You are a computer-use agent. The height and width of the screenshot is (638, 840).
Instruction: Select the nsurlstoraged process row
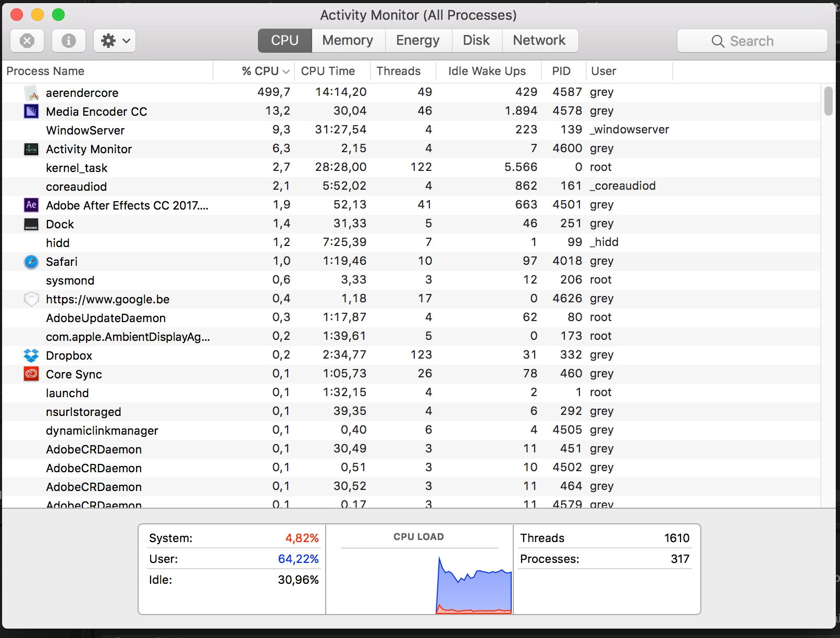[x=412, y=412]
